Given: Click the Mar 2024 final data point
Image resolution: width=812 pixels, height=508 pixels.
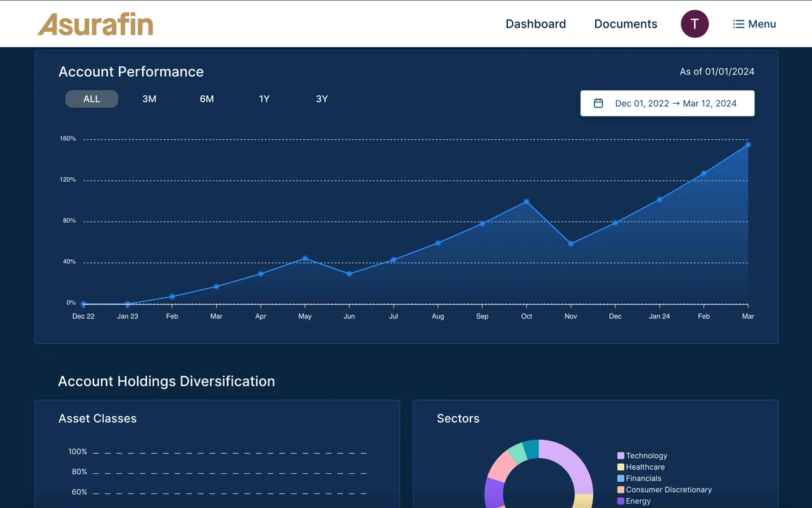Looking at the screenshot, I should click(x=747, y=145).
